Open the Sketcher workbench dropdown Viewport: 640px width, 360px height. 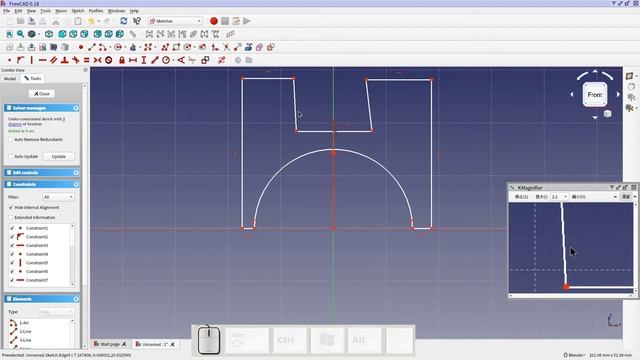pos(176,21)
